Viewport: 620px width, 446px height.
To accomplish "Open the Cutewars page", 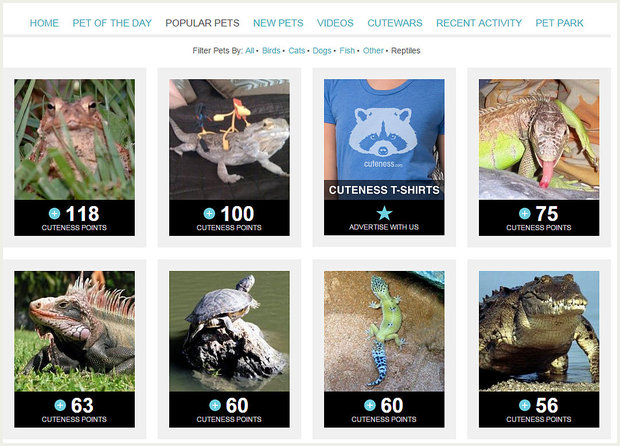I will 395,23.
